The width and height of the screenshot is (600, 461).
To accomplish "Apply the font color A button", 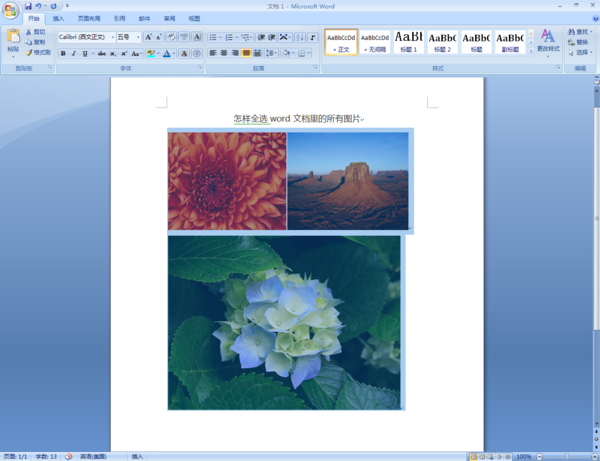I will [166, 54].
